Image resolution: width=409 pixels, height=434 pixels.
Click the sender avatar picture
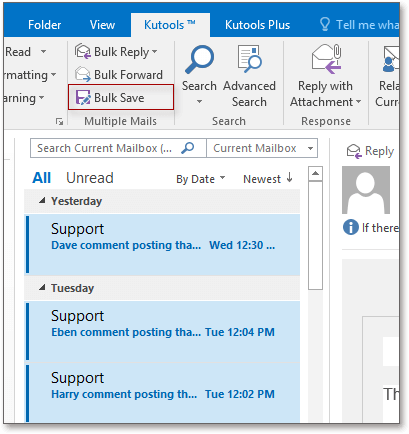coord(366,190)
